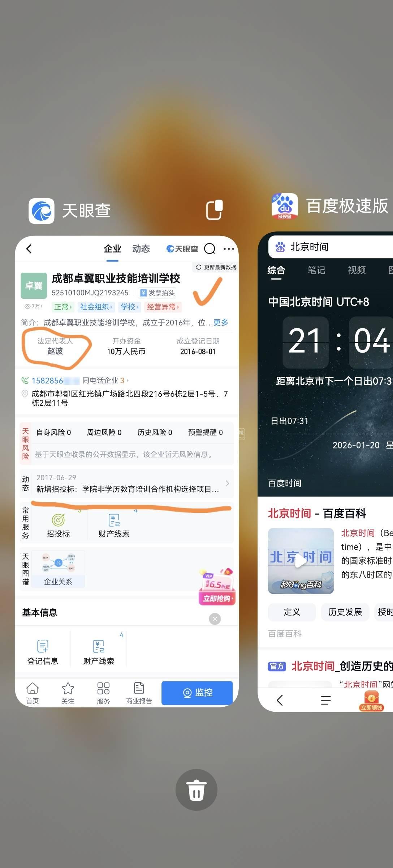Tap the back arrow in 天眼查 card
The height and width of the screenshot is (868, 393).
click(x=29, y=249)
